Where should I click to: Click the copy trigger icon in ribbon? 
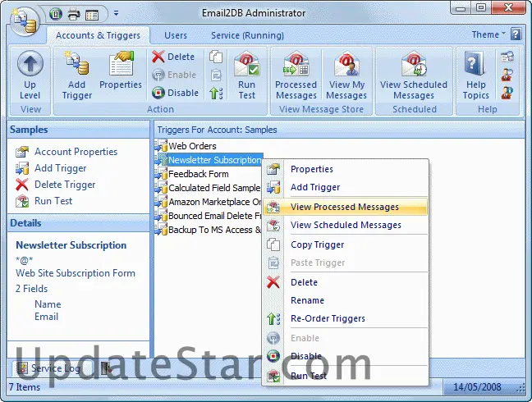[x=216, y=57]
